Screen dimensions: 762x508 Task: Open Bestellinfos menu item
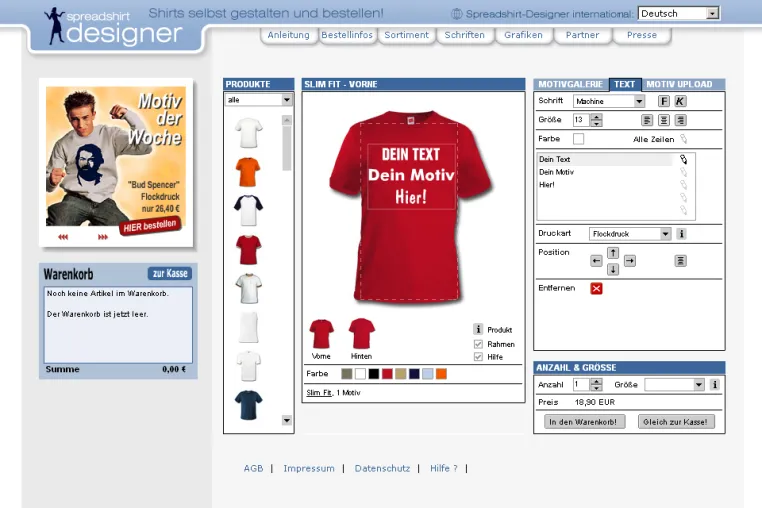(347, 35)
